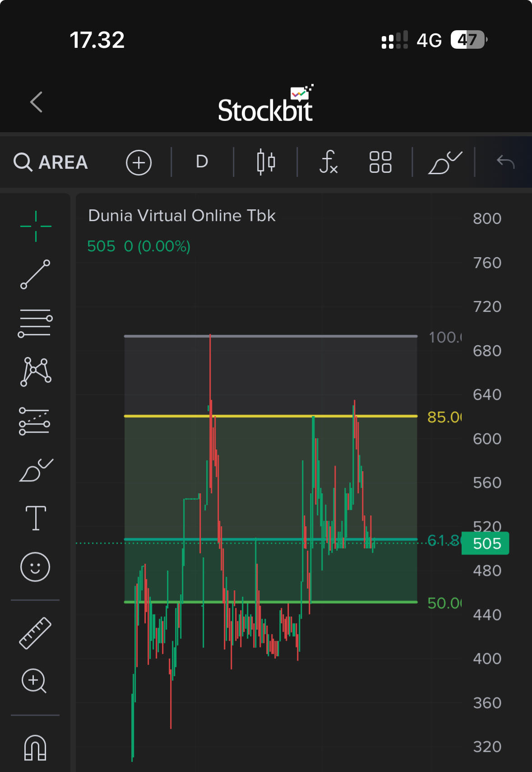Open the horizontal lines Fibonacci tool
Screen dimensions: 532x772
(35, 323)
